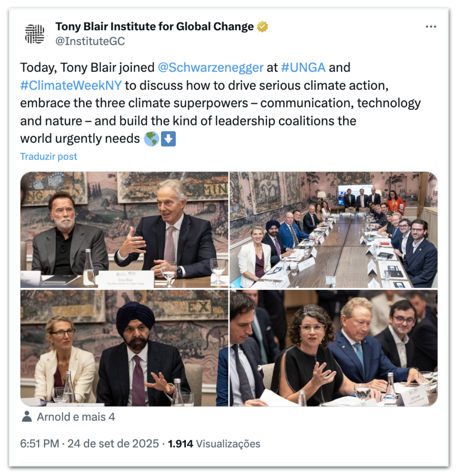Viewport: 456px width, 476px height.
Task: Click the post text about climate superpowers
Action: pyautogui.click(x=220, y=103)
